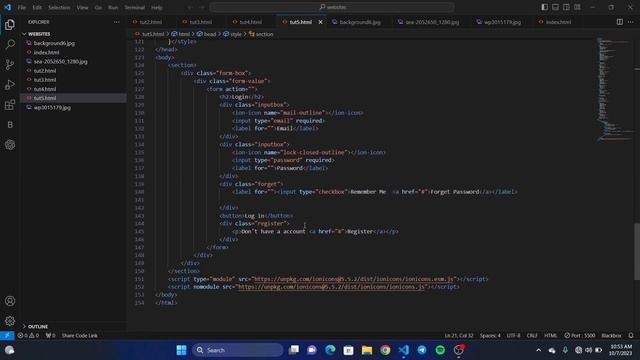Open the Manage gear icon
Screen dimensions: 640x360
[x=10, y=321]
